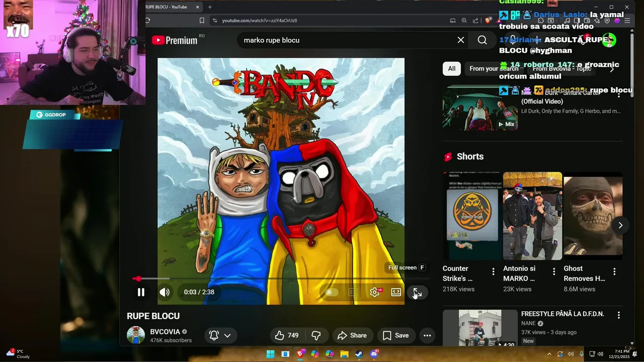Image resolution: width=644 pixels, height=362 pixels.
Task: Open the 'Ghost Removes H...' short
Action: [x=593, y=216]
